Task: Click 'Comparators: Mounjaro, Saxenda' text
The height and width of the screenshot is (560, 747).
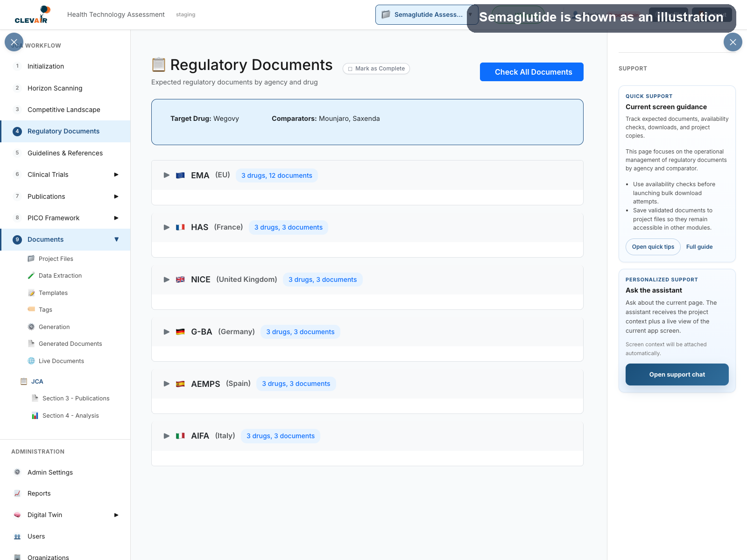Action: (326, 119)
